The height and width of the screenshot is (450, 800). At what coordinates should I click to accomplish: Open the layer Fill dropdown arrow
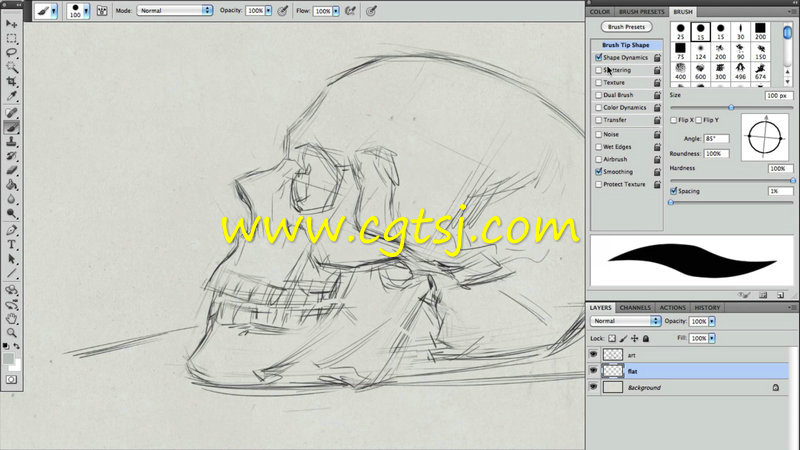[x=712, y=338]
